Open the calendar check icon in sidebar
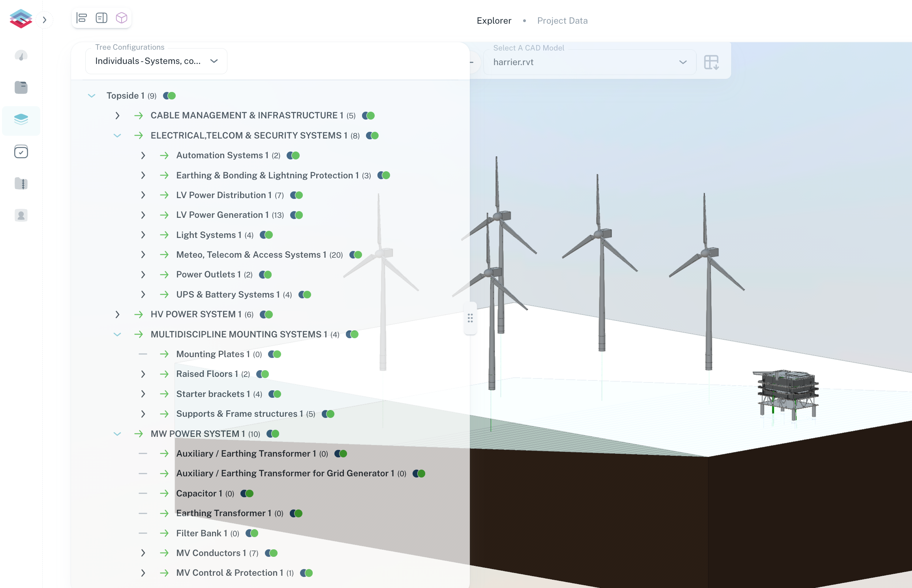Image resolution: width=912 pixels, height=588 pixels. tap(21, 152)
